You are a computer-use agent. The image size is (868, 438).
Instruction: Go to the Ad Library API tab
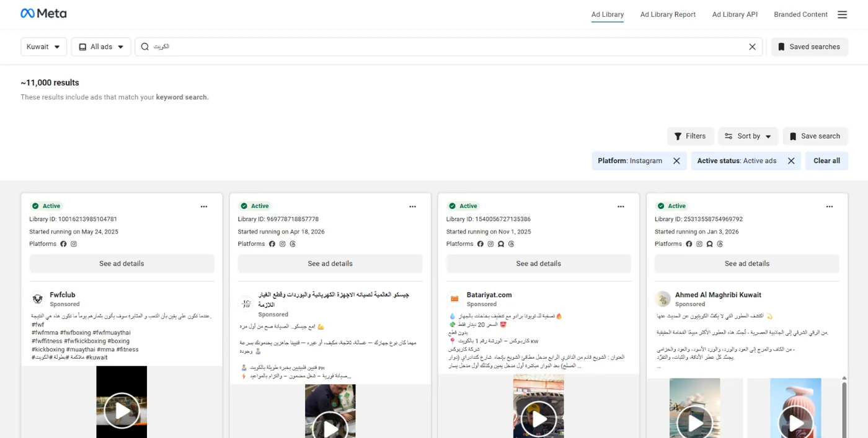point(735,14)
